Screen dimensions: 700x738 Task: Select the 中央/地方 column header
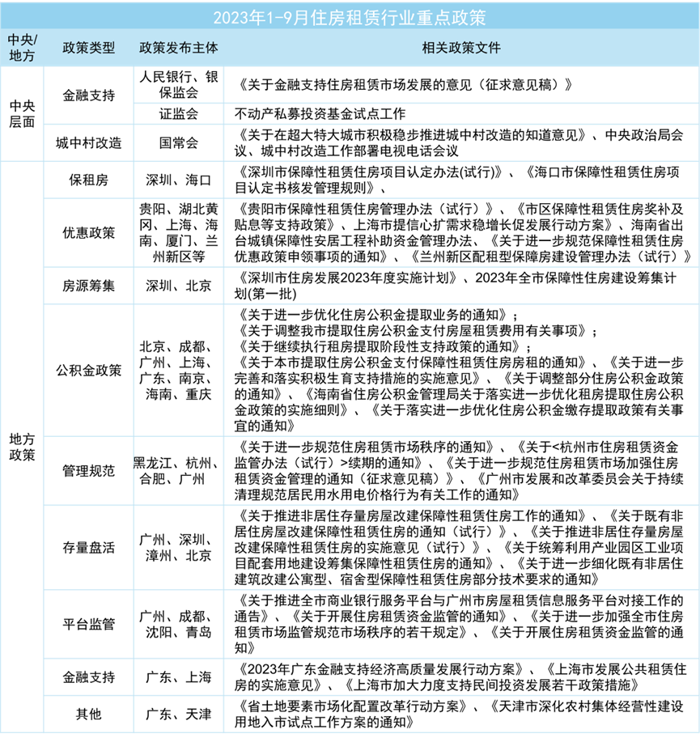(x=22, y=49)
